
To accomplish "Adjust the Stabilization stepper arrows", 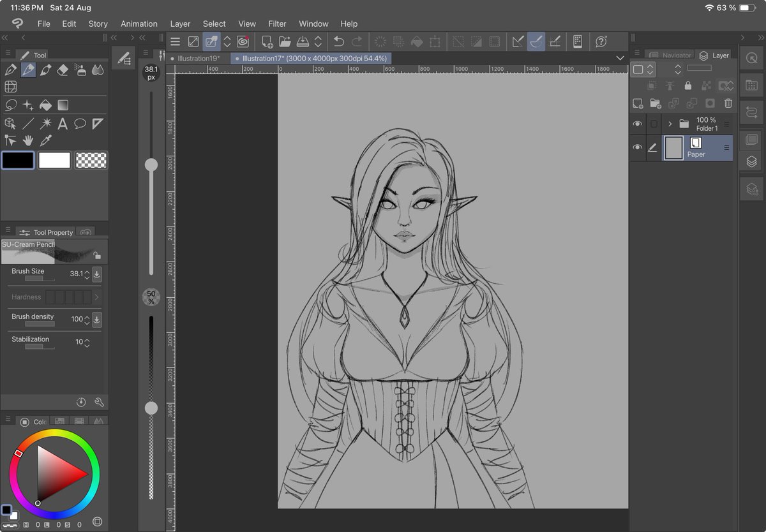I will point(87,343).
